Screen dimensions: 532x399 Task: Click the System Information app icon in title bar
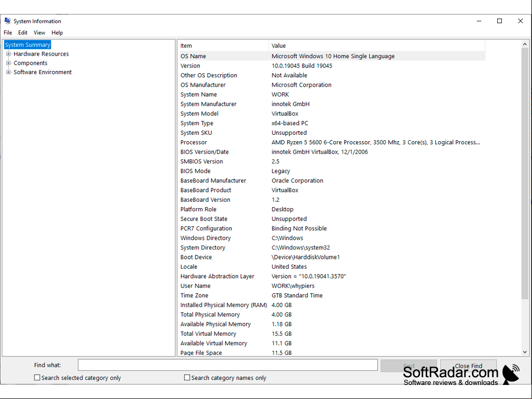tap(7, 21)
